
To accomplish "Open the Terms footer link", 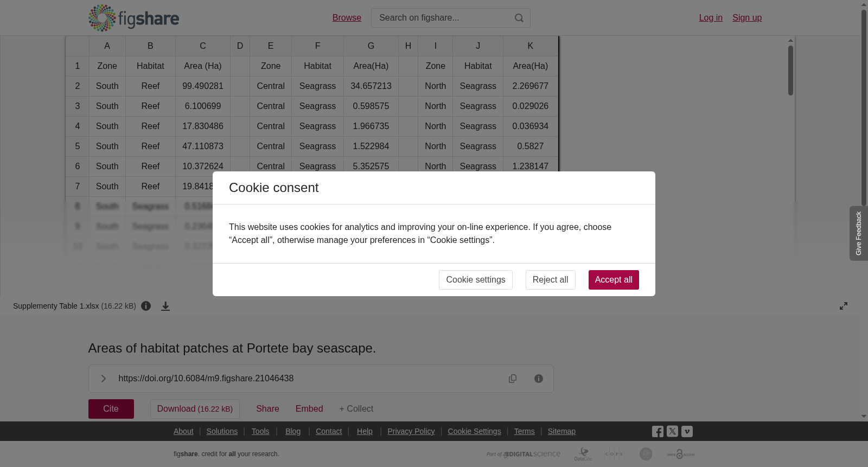I will point(525,431).
